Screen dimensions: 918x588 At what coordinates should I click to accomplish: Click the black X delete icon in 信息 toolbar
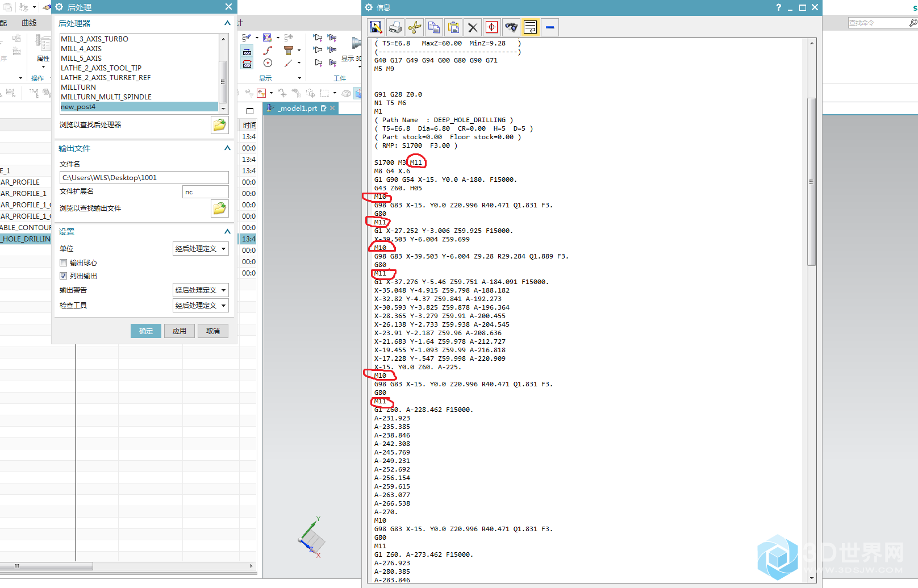[x=473, y=27]
